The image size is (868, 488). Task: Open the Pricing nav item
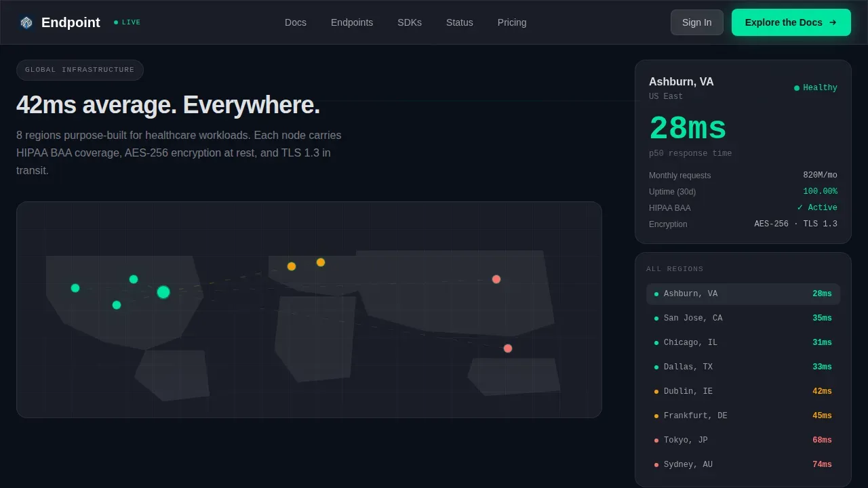click(512, 22)
